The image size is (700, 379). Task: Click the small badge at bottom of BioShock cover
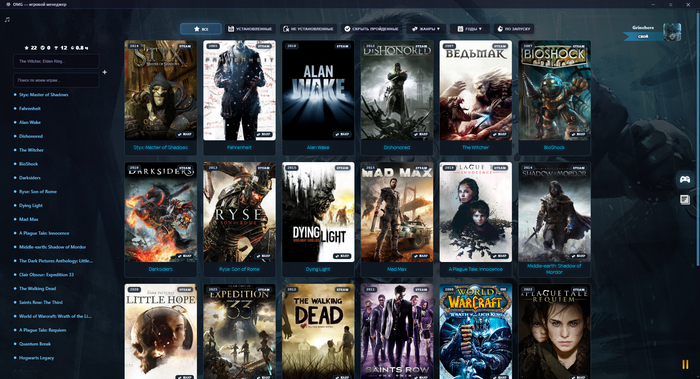point(578,134)
